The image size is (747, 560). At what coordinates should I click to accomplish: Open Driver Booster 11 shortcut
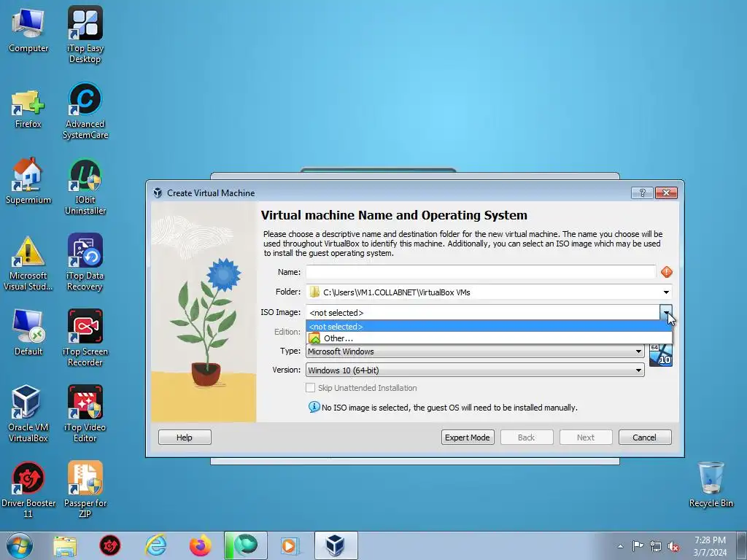[28, 489]
